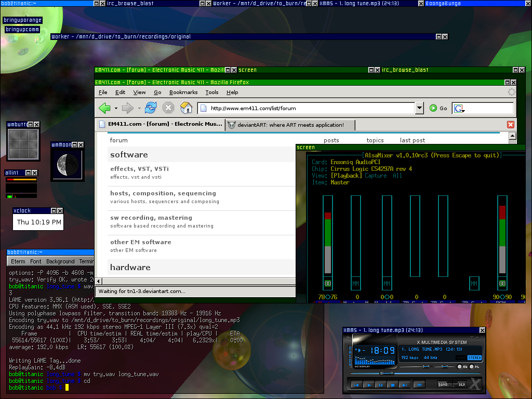Open the Bookmarks menu in Firefox

(183, 92)
